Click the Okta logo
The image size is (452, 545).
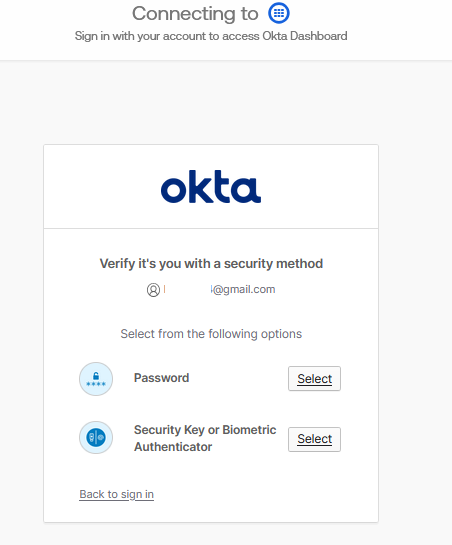[x=211, y=186]
